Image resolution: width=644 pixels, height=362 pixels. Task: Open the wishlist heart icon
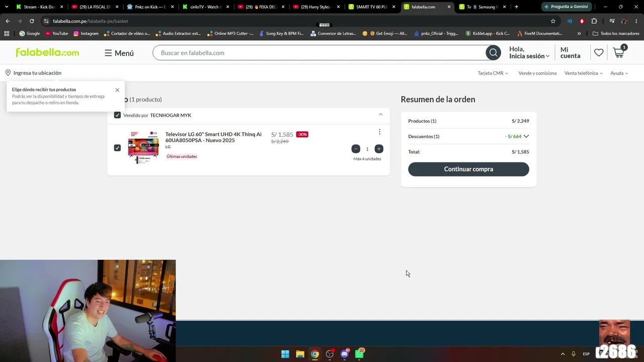[599, 52]
